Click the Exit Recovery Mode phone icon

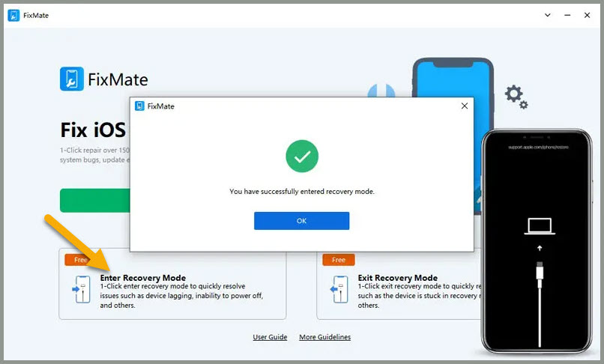[x=339, y=289]
